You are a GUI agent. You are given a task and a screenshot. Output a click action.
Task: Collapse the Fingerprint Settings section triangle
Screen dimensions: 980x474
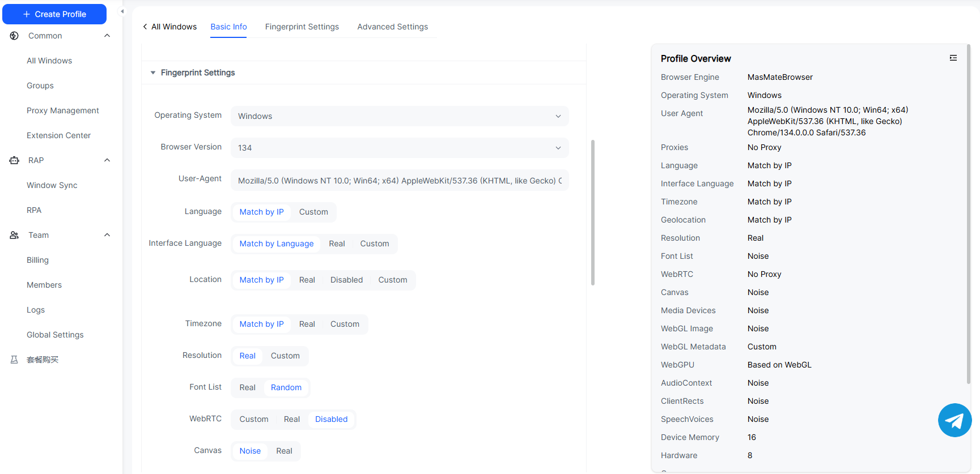click(x=153, y=72)
